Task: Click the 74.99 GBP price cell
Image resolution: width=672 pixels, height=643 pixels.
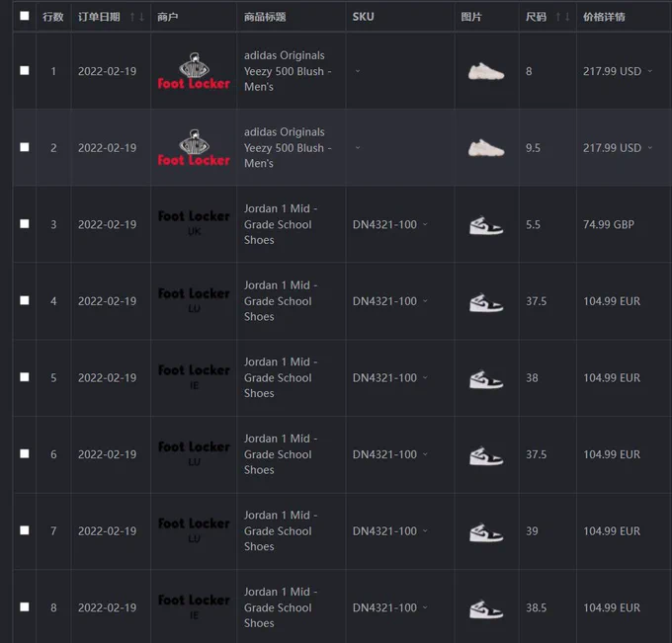Action: point(609,224)
